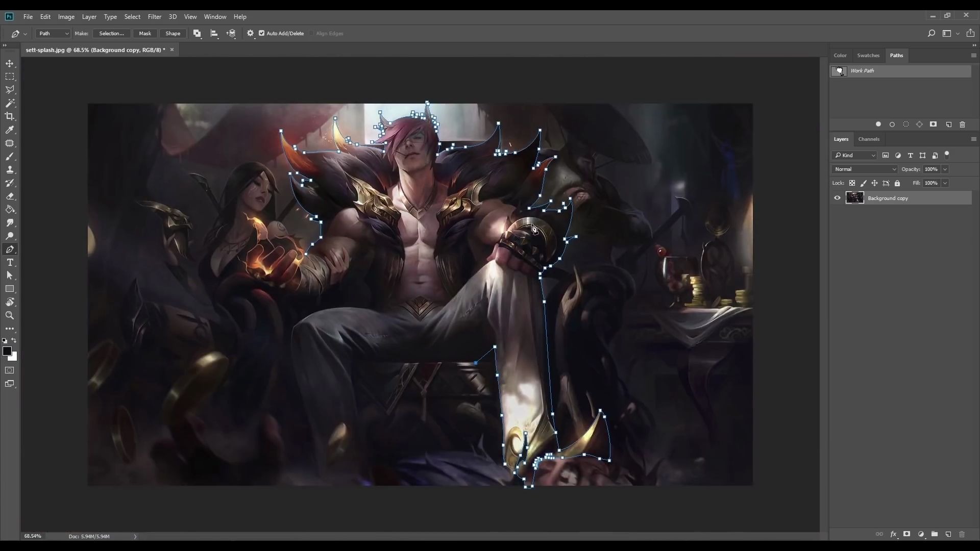Expand the layer Opacity dropdown arrow
This screenshot has height=551, width=980.
(945, 169)
